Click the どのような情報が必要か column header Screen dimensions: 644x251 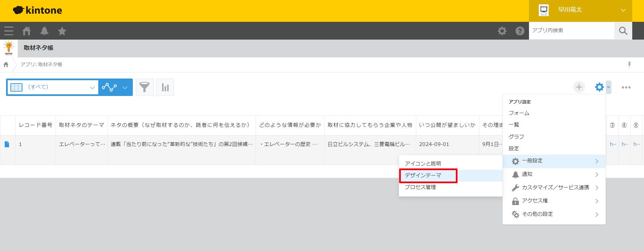coord(290,125)
